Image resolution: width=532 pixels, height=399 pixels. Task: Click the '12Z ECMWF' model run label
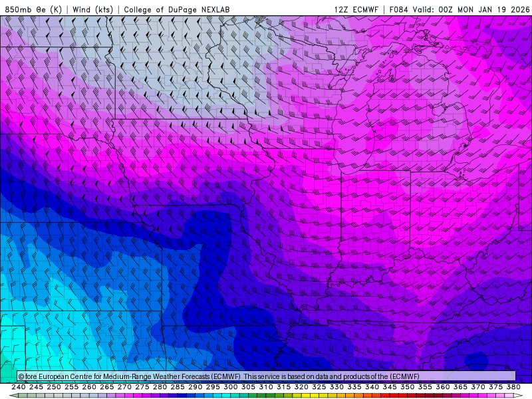[356, 9]
